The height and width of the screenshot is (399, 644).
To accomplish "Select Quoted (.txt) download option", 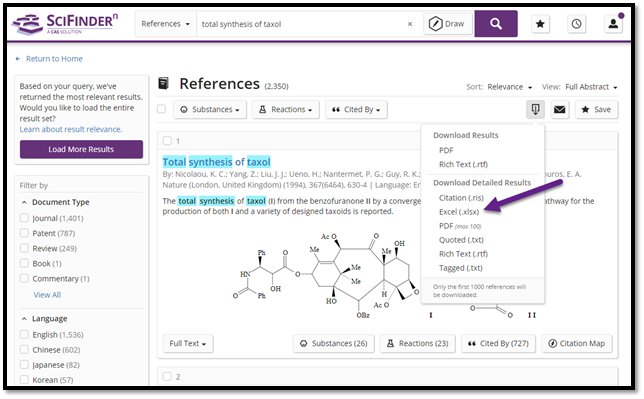I will point(461,240).
